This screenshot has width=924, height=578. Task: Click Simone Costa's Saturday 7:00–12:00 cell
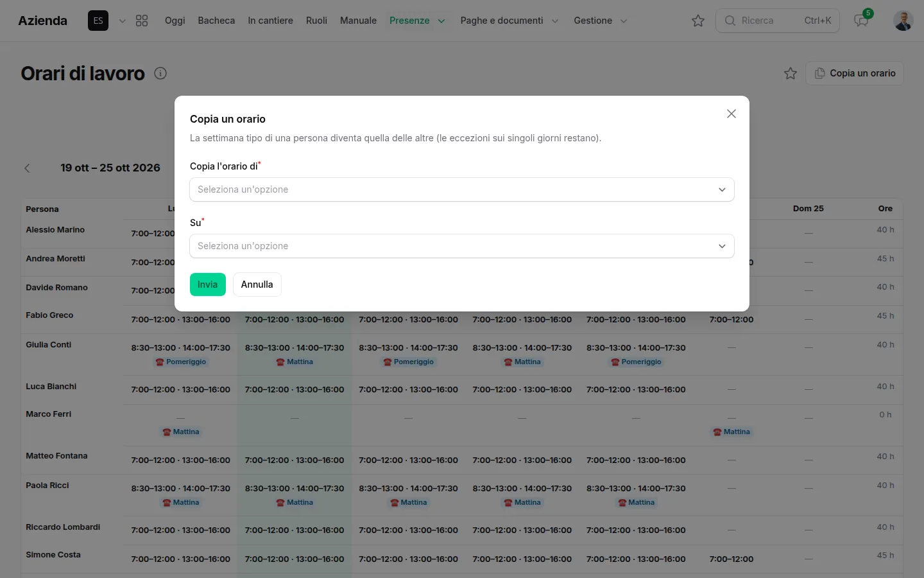click(x=732, y=559)
